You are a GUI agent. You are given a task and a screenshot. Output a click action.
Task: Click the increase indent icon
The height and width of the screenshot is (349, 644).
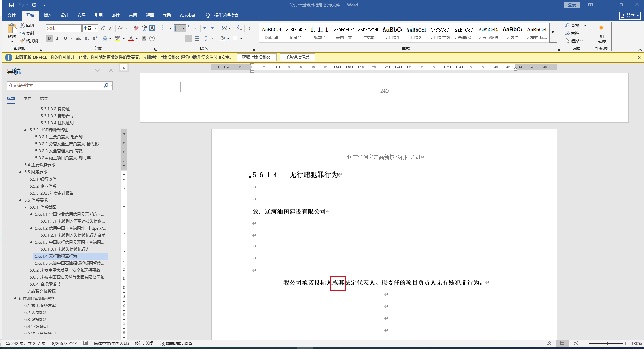214,28
